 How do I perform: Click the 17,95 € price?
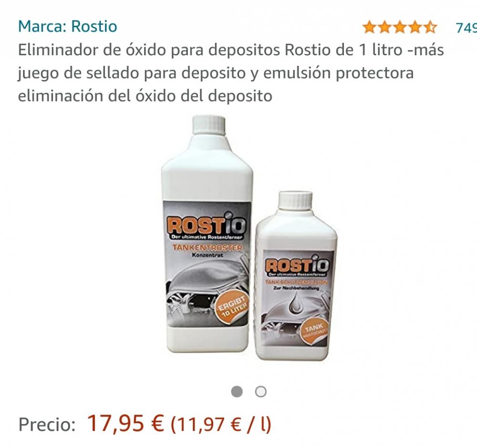coord(125,423)
